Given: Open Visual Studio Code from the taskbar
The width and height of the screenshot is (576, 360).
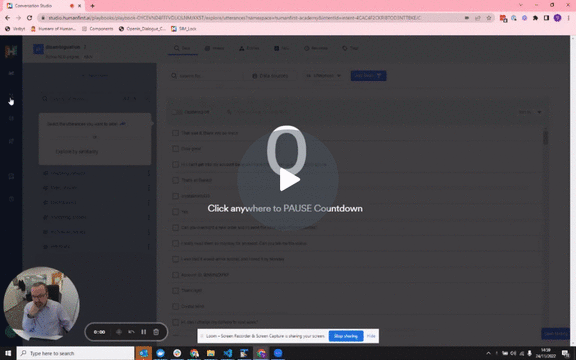Looking at the screenshot, I should point(227,353).
